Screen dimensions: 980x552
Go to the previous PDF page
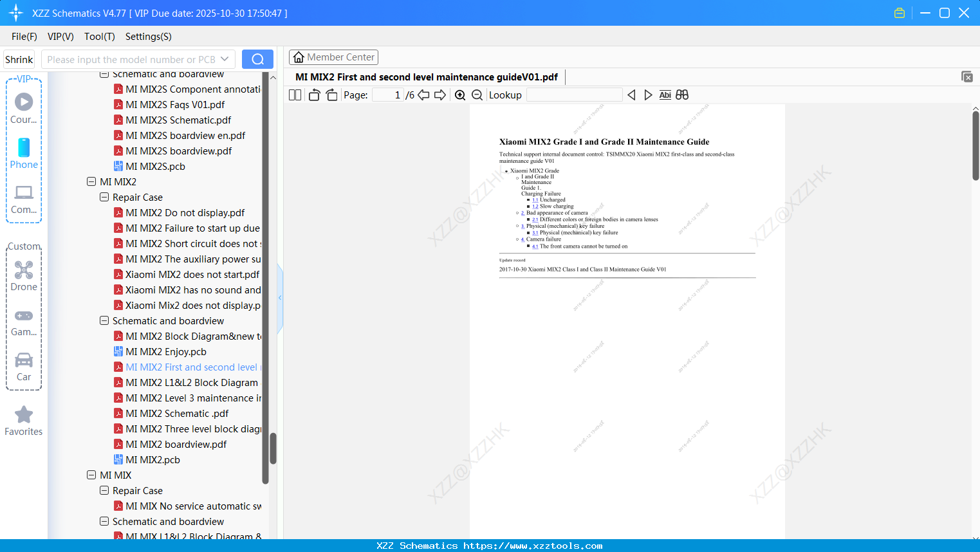tap(423, 95)
